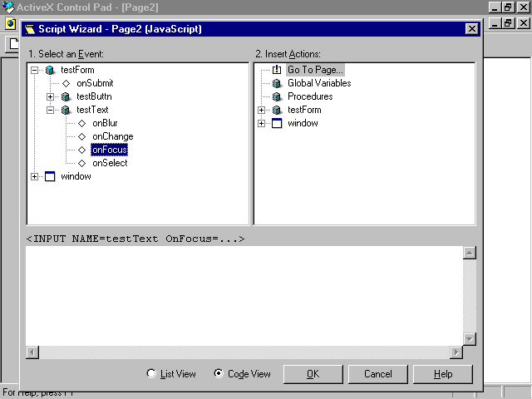This screenshot has width=532, height=399.
Task: Click the Global Variables icon
Action: pos(277,83)
